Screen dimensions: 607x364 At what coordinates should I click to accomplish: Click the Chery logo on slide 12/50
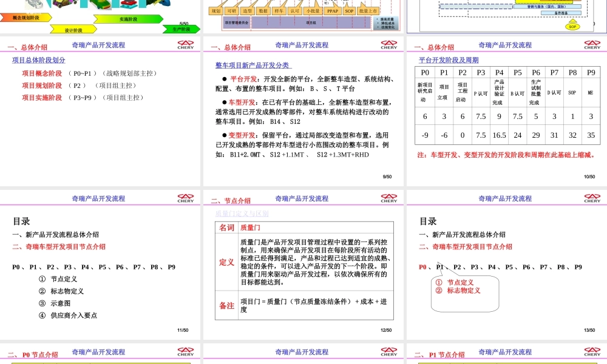(388, 198)
